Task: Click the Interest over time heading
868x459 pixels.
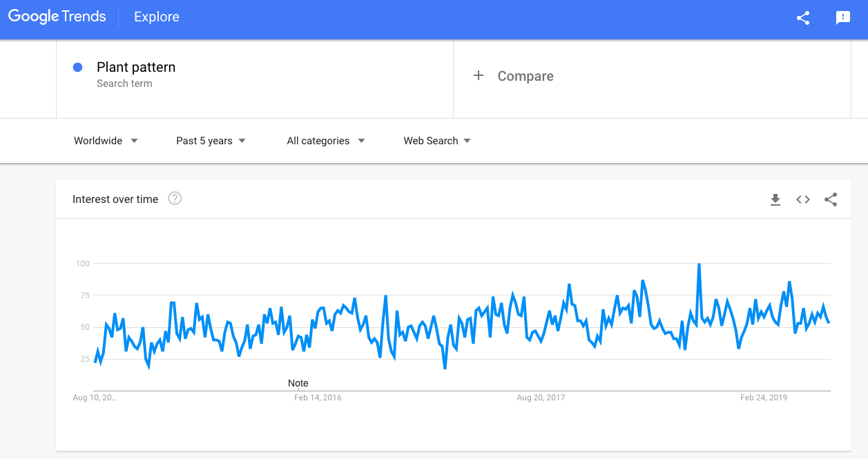Action: coord(115,199)
